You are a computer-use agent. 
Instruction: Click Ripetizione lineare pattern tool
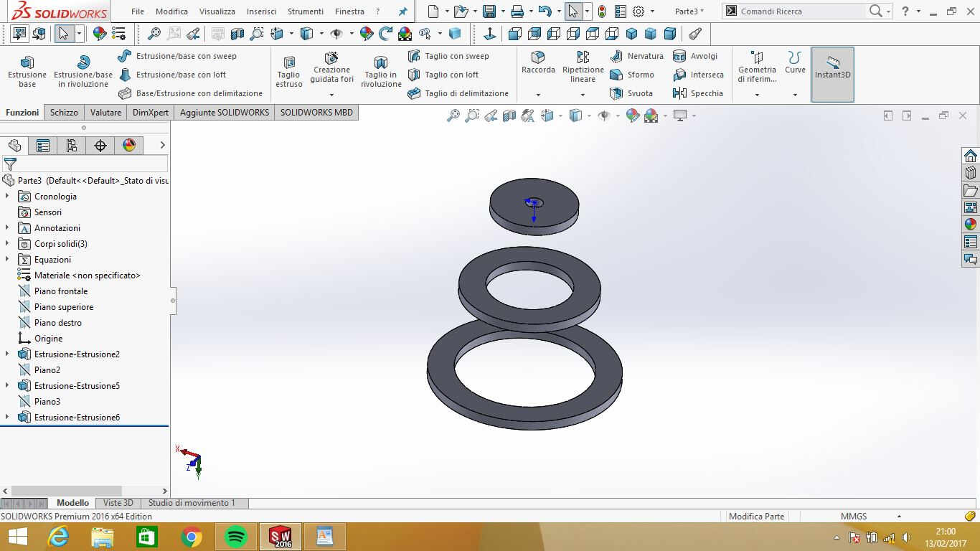(x=583, y=67)
